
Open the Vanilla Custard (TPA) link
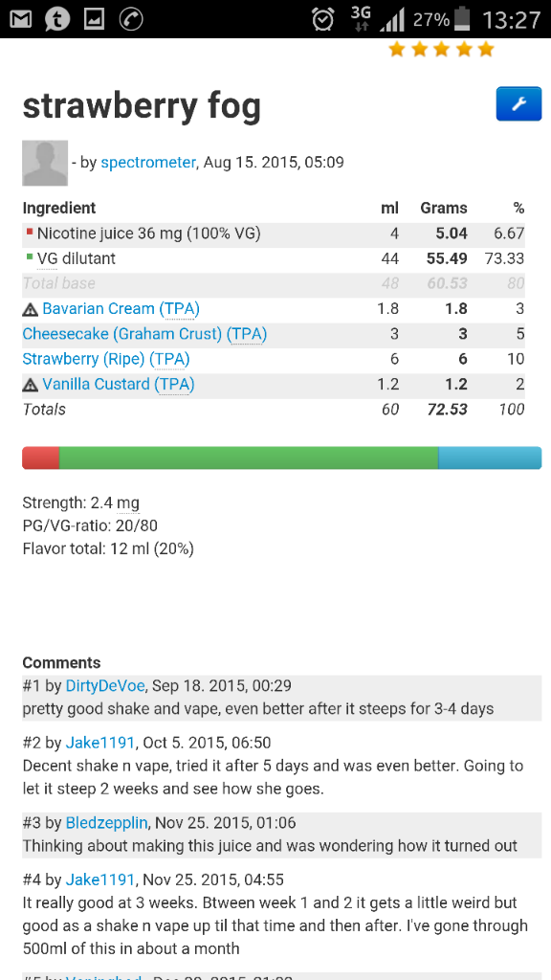coord(119,385)
